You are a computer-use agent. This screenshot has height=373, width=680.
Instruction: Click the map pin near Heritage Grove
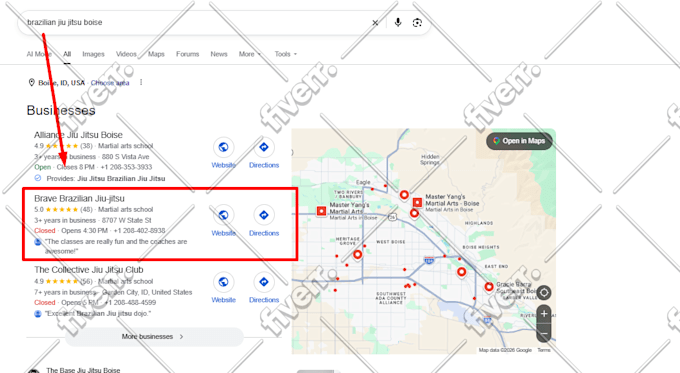[357, 255]
